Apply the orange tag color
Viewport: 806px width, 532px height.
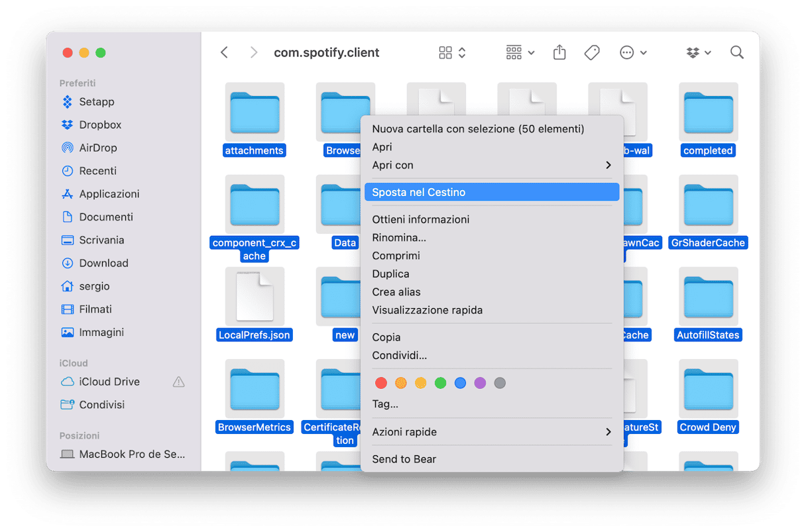[x=401, y=383]
